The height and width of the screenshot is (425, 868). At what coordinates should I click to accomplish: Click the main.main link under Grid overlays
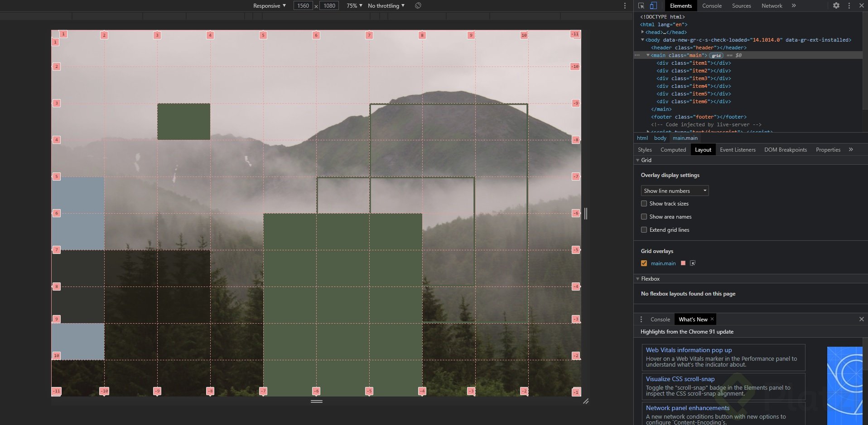(x=663, y=263)
